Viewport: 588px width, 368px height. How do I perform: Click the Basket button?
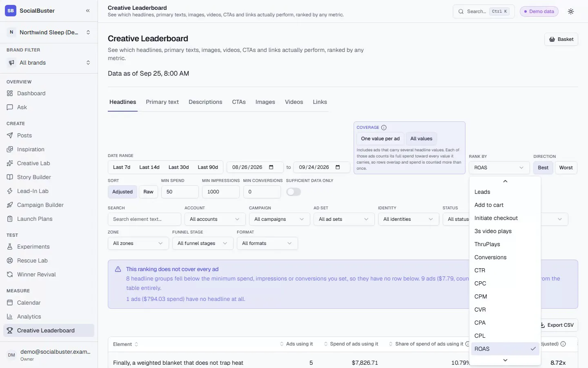pyautogui.click(x=561, y=39)
